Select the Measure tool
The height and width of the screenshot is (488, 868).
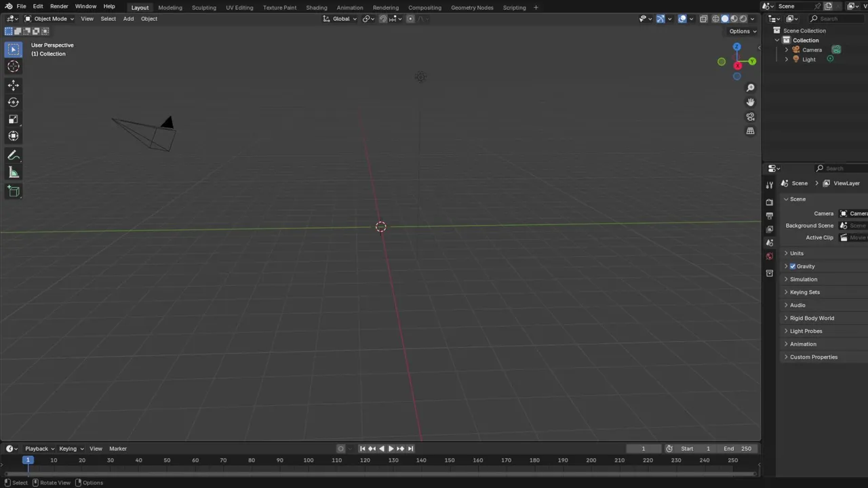click(x=14, y=173)
